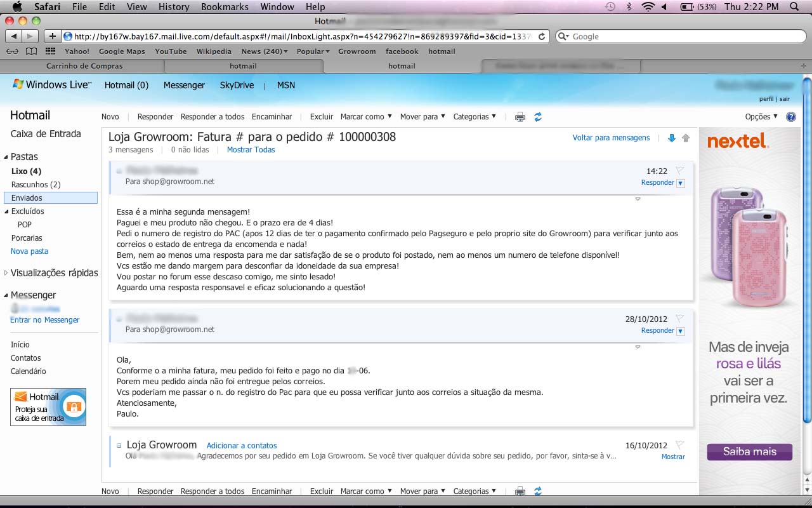The height and width of the screenshot is (508, 812).
Task: Click the add bookmark plus button
Action: click(53, 36)
